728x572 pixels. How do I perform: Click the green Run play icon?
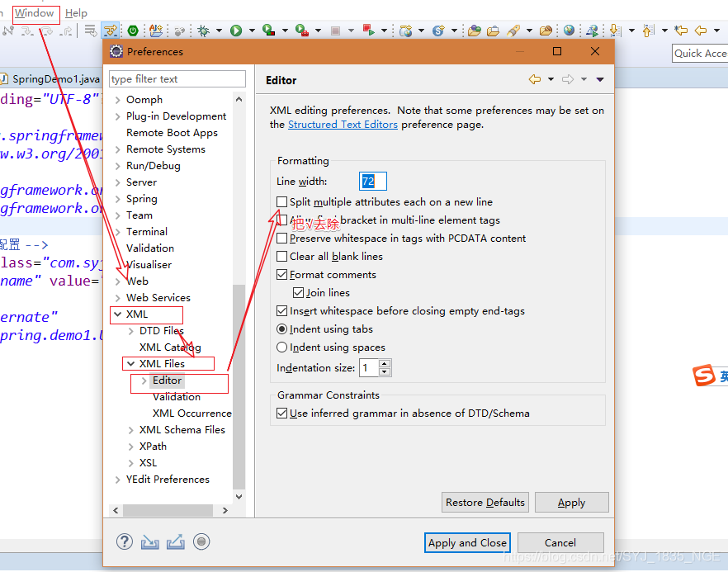click(236, 31)
